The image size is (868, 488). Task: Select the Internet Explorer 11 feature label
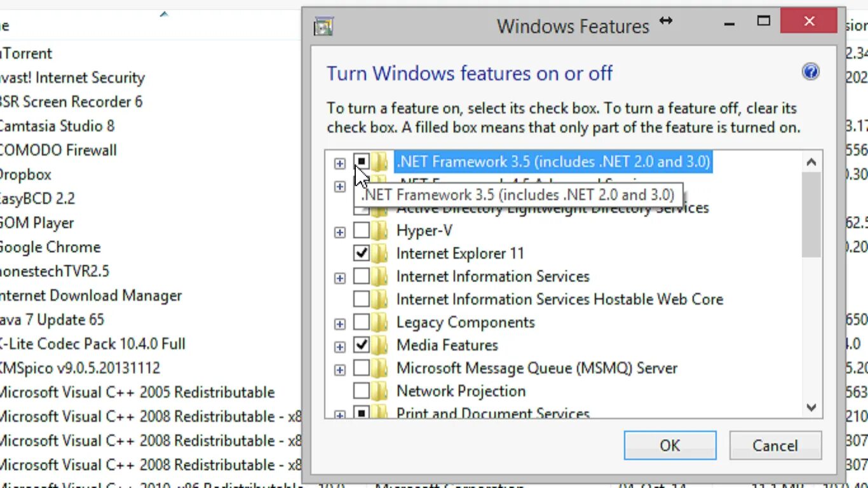point(460,254)
